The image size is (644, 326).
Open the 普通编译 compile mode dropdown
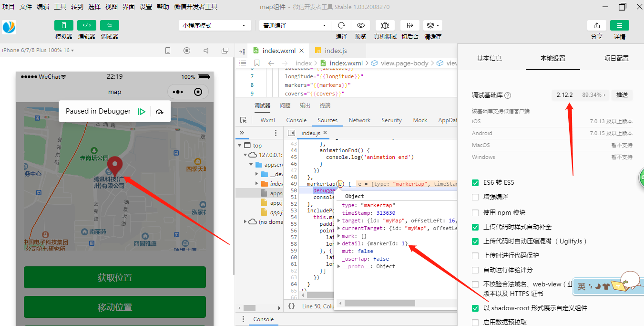(x=295, y=25)
